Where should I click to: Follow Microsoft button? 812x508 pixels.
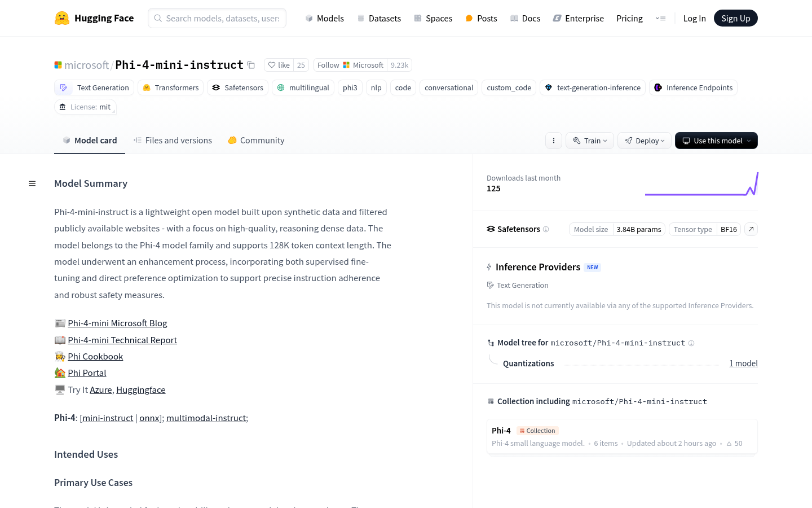(x=350, y=65)
